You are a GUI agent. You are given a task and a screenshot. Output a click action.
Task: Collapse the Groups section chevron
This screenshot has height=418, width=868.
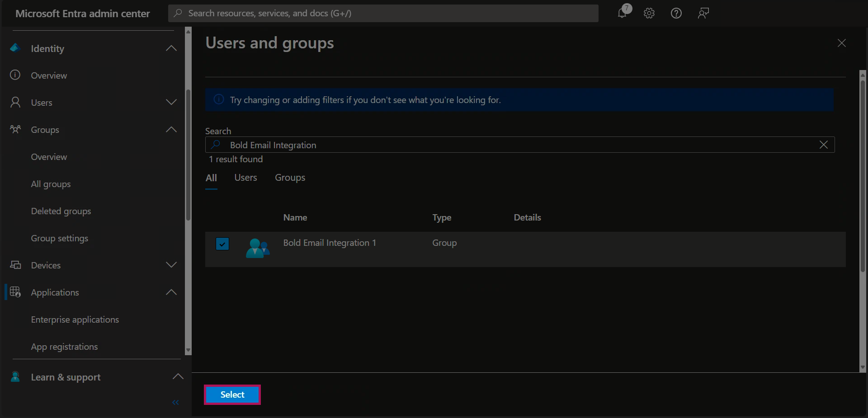171,130
